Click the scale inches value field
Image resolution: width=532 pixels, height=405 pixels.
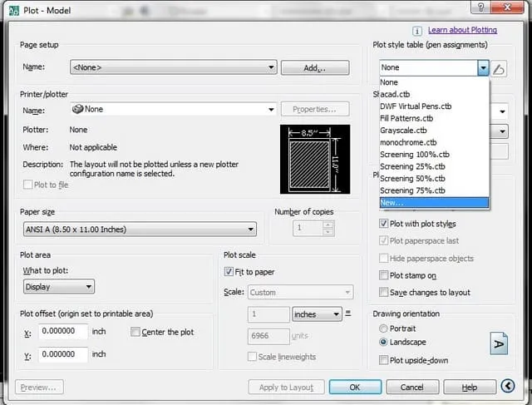pos(268,314)
